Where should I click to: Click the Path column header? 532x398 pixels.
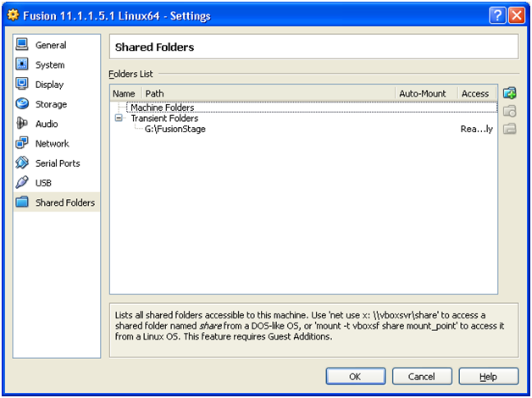click(x=268, y=93)
